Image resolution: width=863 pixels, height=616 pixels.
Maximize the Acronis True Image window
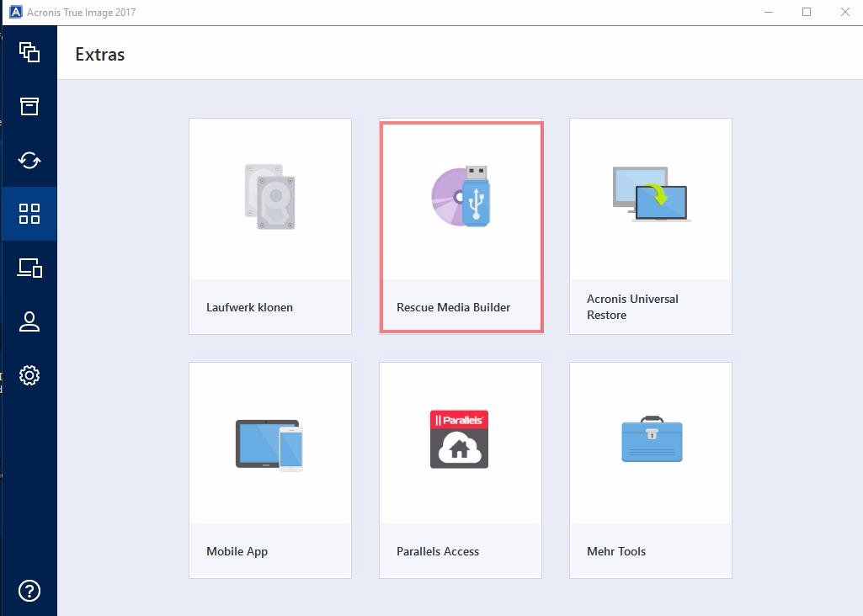click(x=807, y=12)
